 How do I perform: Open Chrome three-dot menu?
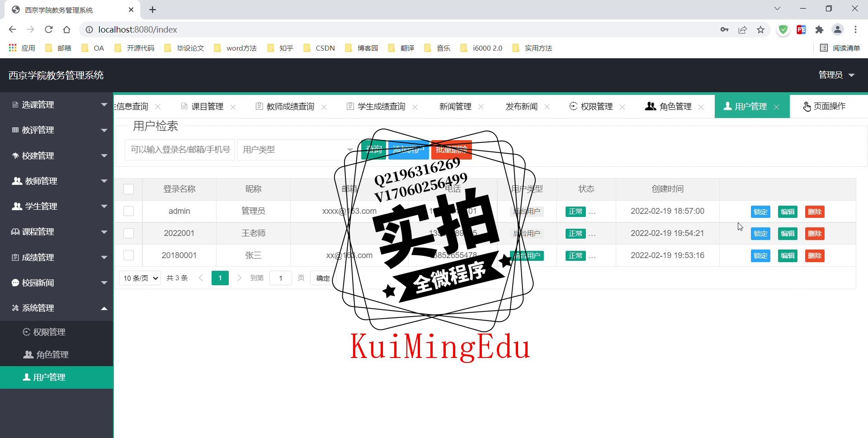[x=855, y=29]
